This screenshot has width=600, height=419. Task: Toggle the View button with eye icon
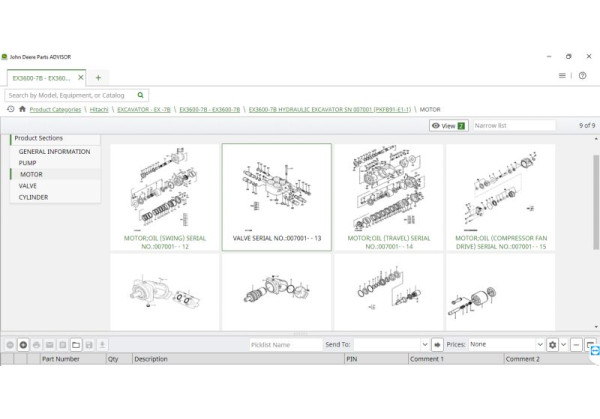(x=448, y=126)
